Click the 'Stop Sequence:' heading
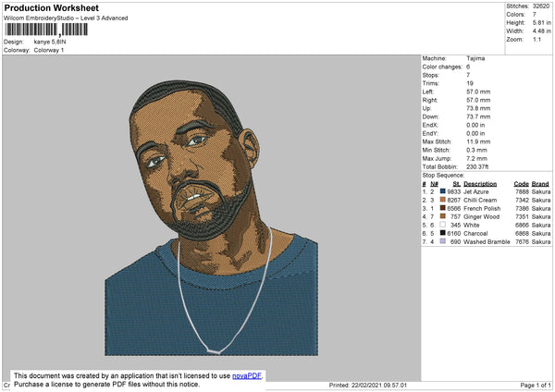Viewport: 555px width, 392px height. click(x=443, y=176)
